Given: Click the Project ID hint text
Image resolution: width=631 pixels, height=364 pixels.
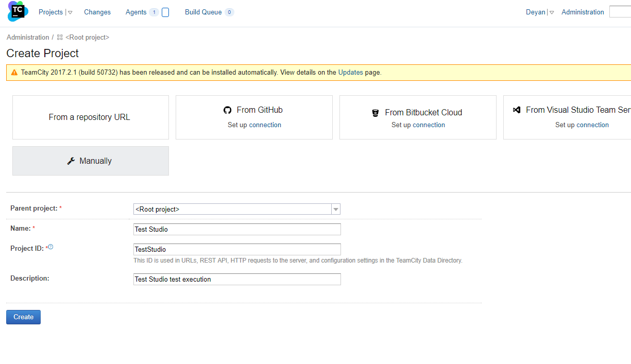Looking at the screenshot, I should pyautogui.click(x=298, y=261).
